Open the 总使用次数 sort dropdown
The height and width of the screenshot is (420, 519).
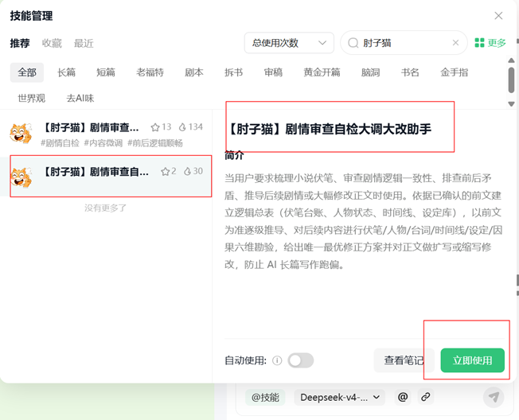coord(289,43)
